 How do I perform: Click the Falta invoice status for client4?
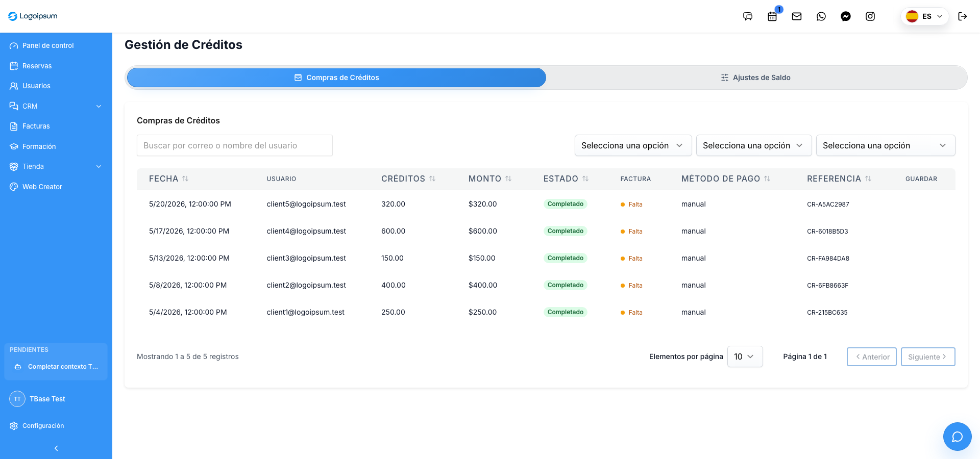pos(631,231)
